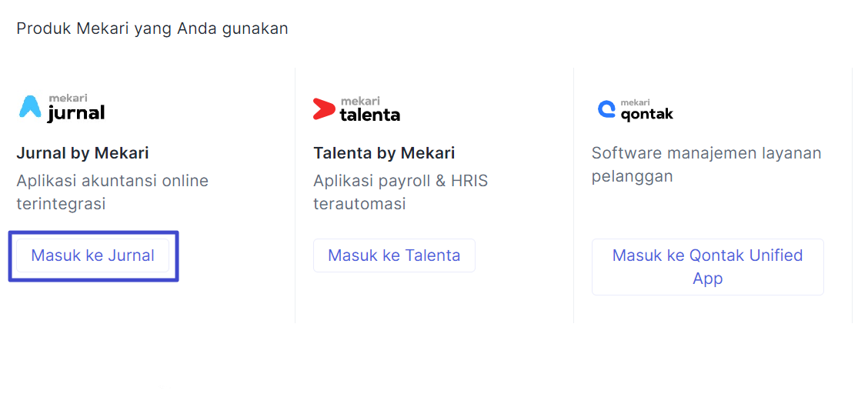
Task: Select the black 'talenta' wordmark text
Action: (370, 115)
